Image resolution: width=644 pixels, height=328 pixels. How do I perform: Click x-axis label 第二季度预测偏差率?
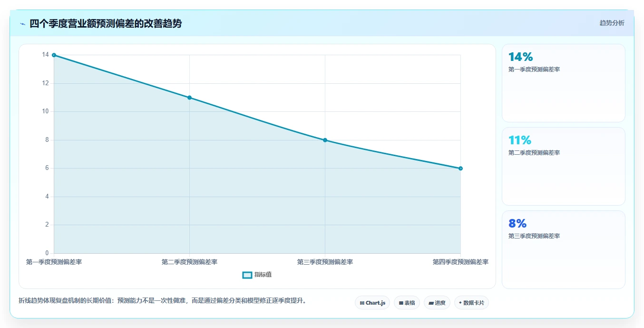click(x=189, y=262)
